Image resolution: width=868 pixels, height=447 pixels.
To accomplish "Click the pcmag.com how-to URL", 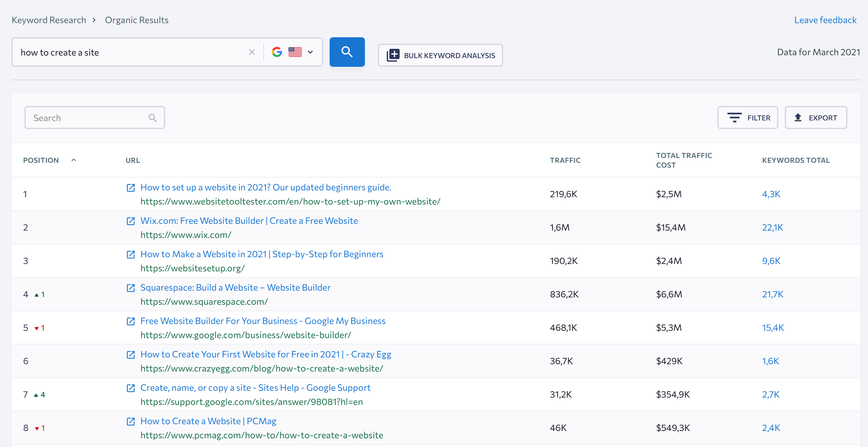I will click(262, 435).
